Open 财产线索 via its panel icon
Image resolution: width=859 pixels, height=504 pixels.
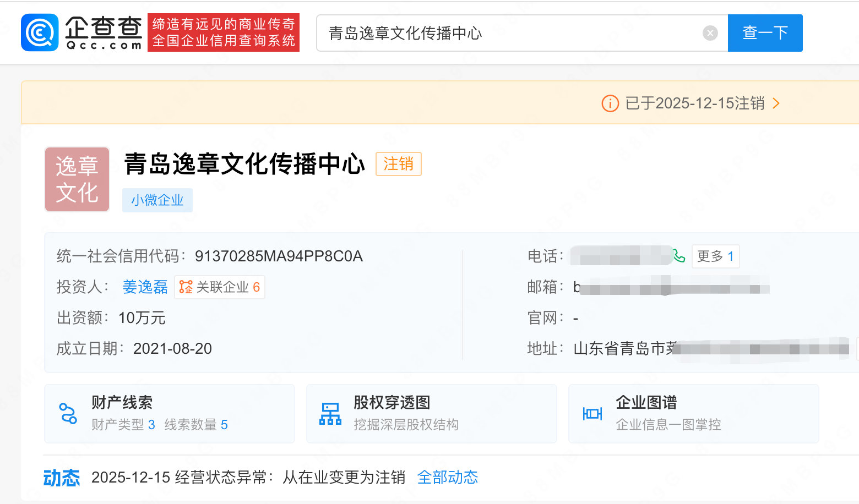pyautogui.click(x=67, y=414)
